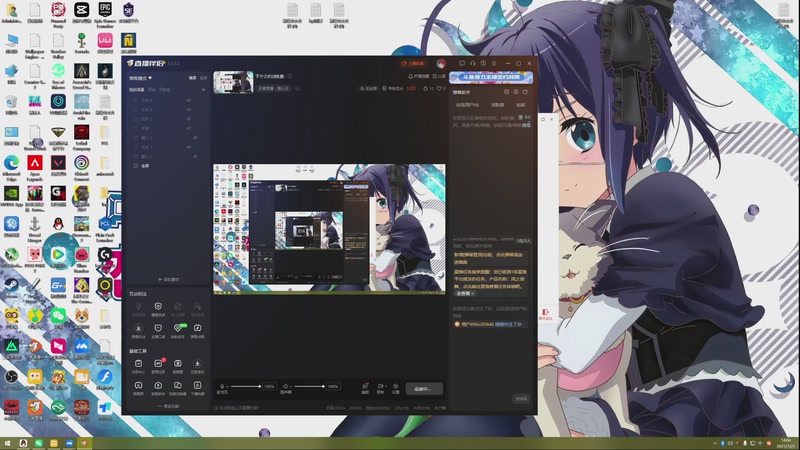Mute the speaker icon in bottom bar

pos(285,386)
